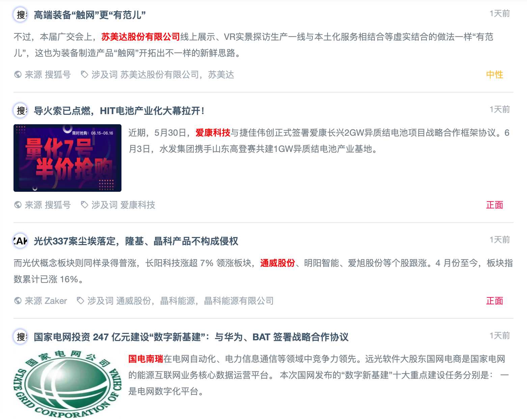Click tag icon before 涉及词 苏美达股份有限公司
The image size is (527, 420).
(x=84, y=74)
